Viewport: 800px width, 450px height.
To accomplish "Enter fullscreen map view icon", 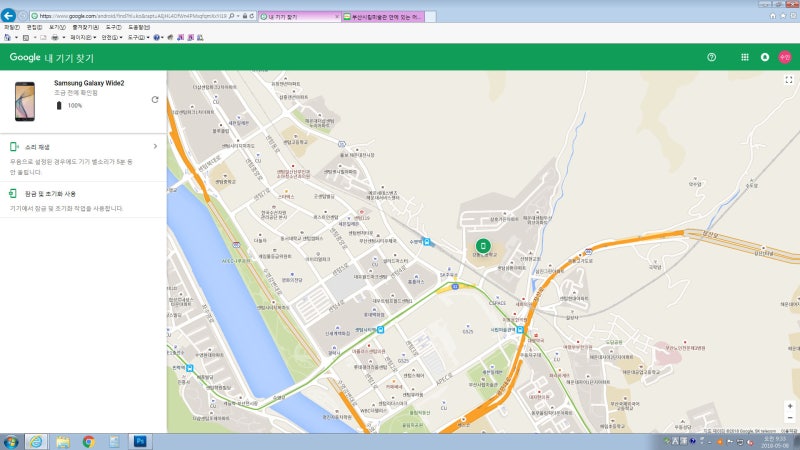I will click(x=789, y=80).
